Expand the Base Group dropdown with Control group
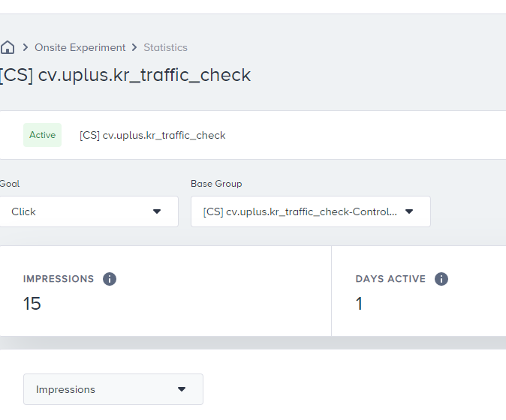The image size is (506, 420). (x=300, y=211)
